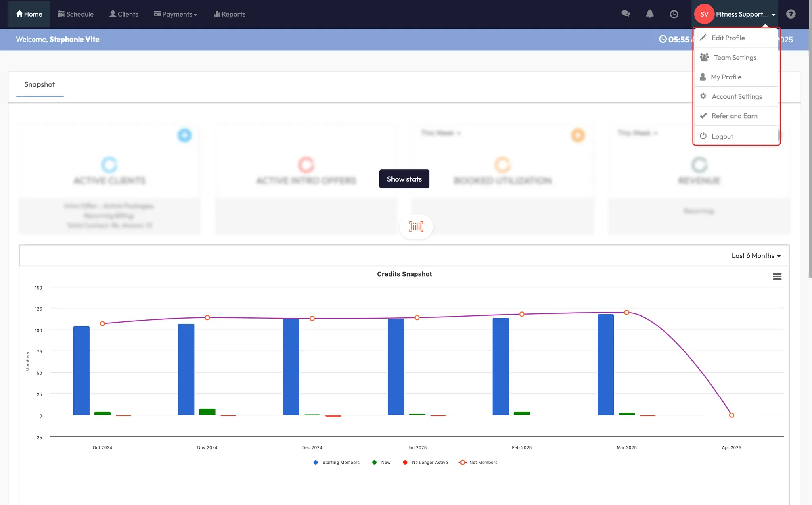Select Team Settings from the menu
The image size is (812, 505).
735,58
